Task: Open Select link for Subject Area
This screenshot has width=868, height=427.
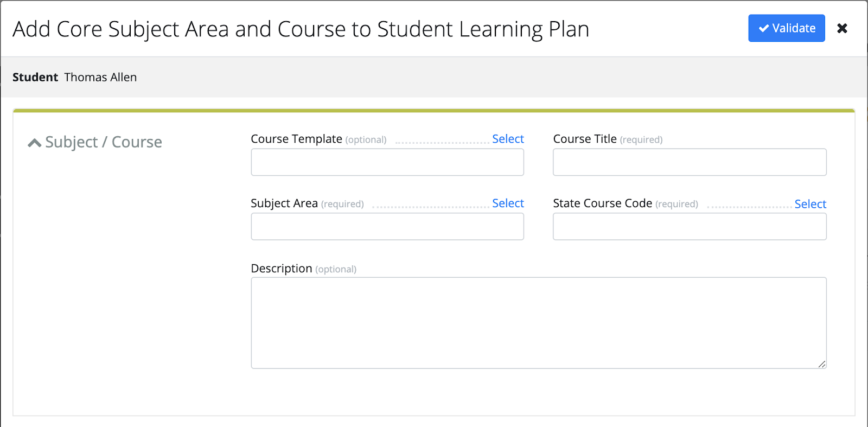Action: [x=507, y=203]
